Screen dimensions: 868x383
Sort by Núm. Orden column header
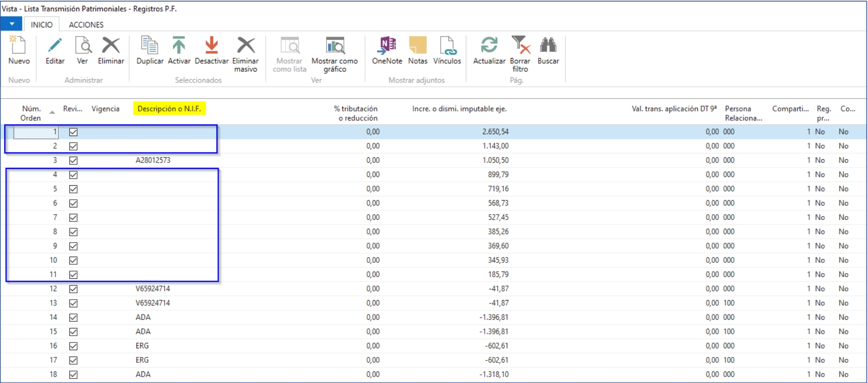pos(31,113)
